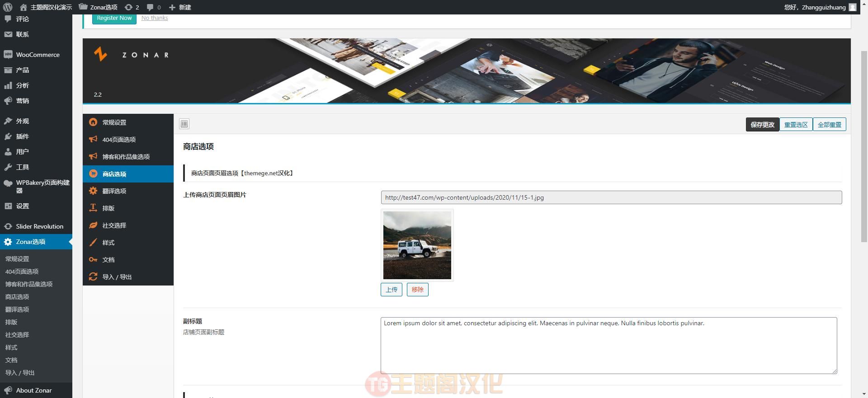
Task: Open the 评论 sidebar menu
Action: click(x=36, y=19)
